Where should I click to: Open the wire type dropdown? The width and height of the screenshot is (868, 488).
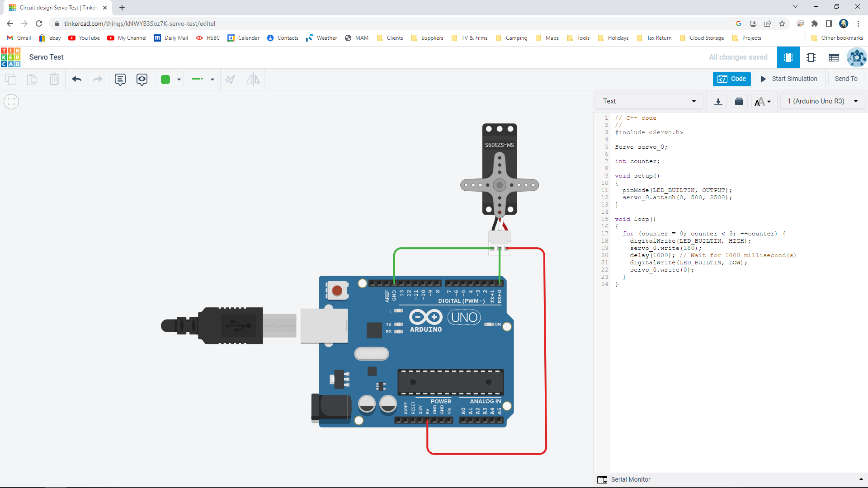pos(203,80)
